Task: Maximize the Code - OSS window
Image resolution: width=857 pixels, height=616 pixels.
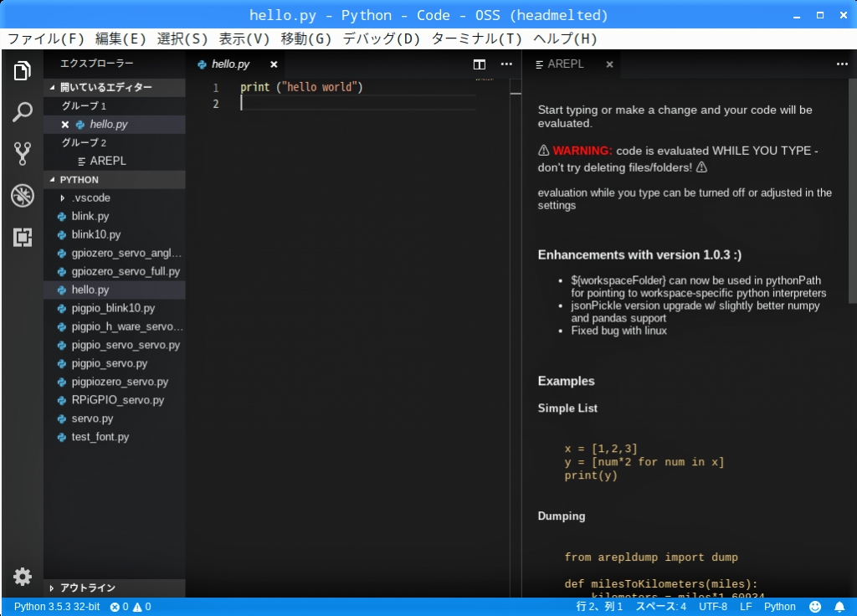Action: (x=820, y=15)
